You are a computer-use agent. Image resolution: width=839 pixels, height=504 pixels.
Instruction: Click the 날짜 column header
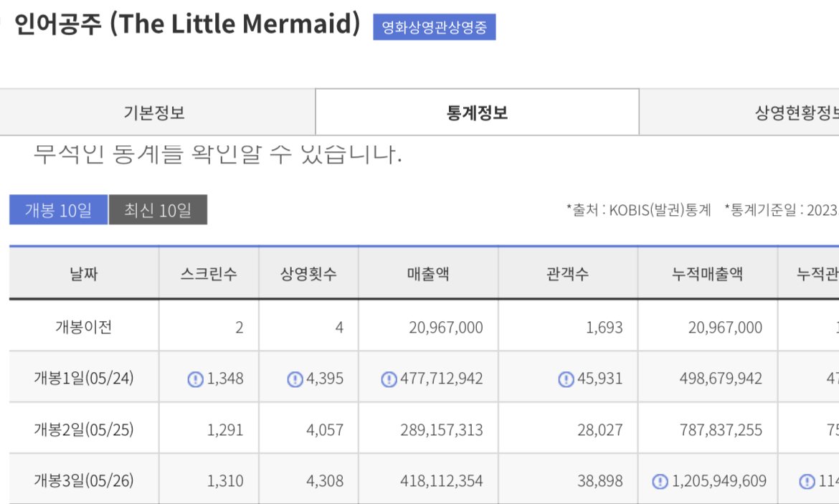(84, 273)
